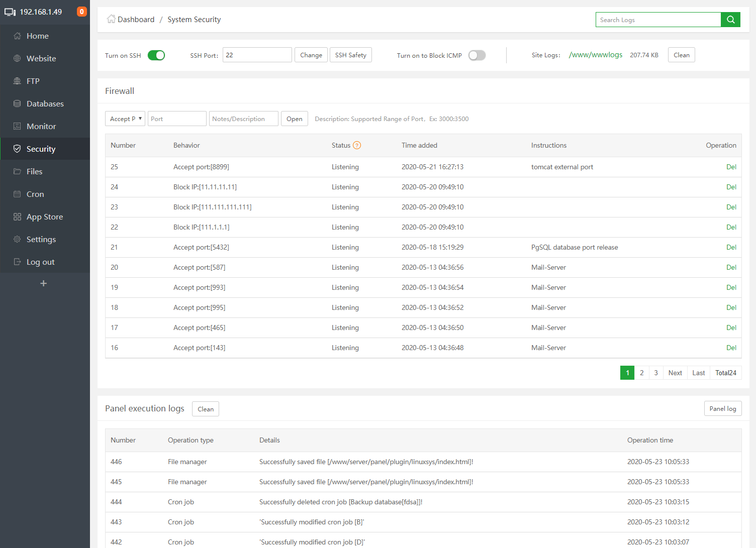This screenshot has width=756, height=548.
Task: Turn off the SSH toggle switch
Action: tap(156, 55)
